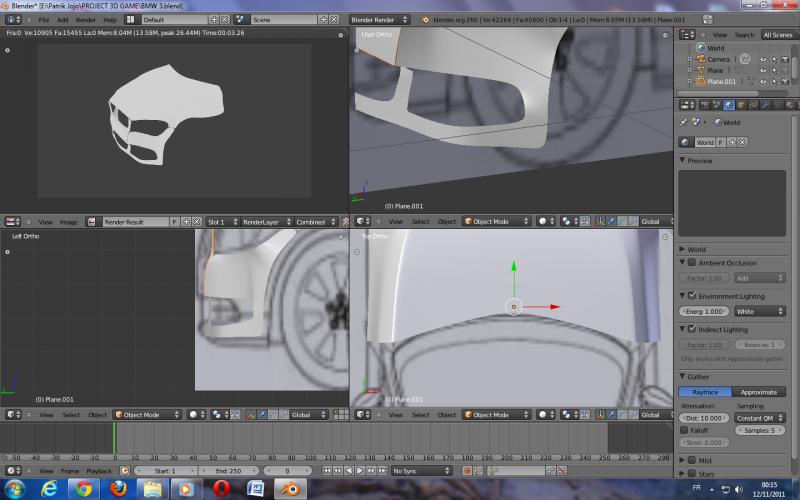This screenshot has height=500, width=800.
Task: Open the World properties tab icon
Action: point(729,105)
